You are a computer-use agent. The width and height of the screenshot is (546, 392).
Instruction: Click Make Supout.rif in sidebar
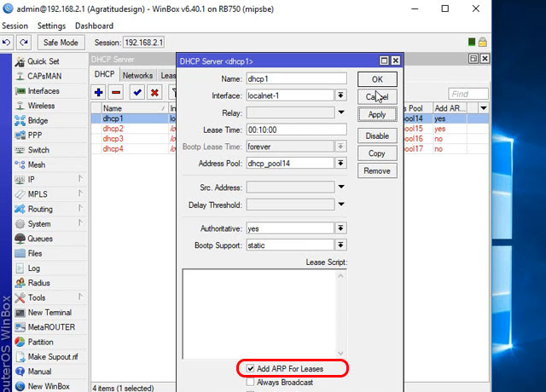53,356
